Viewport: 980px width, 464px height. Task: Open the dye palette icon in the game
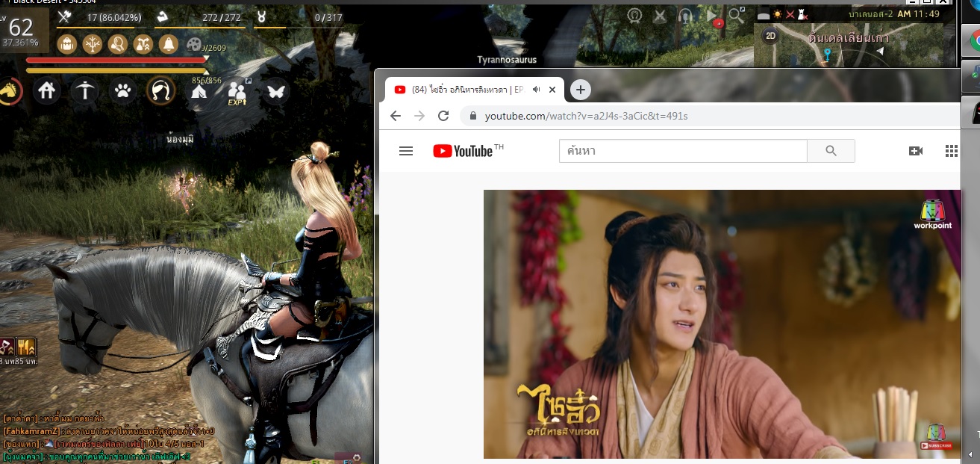point(193,45)
